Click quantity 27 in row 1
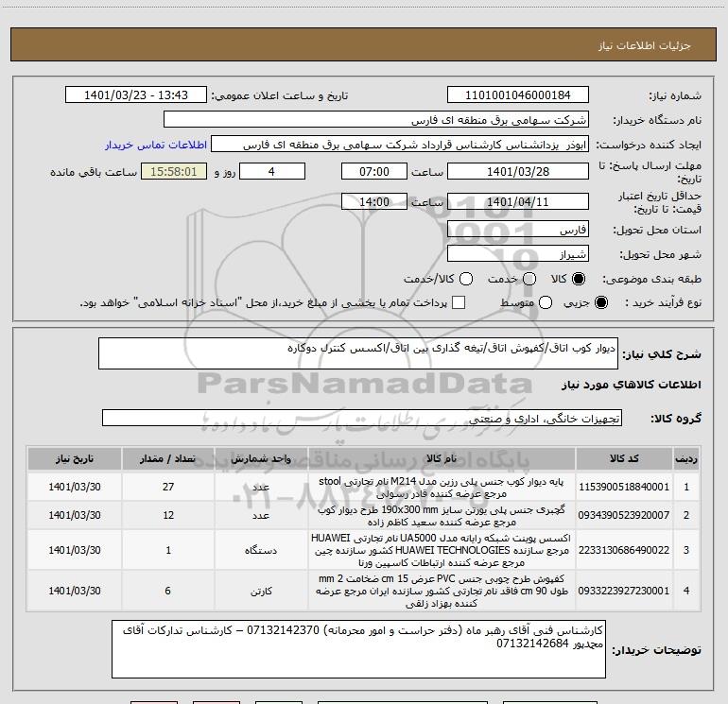The height and width of the screenshot is (704, 728). pyautogui.click(x=168, y=487)
